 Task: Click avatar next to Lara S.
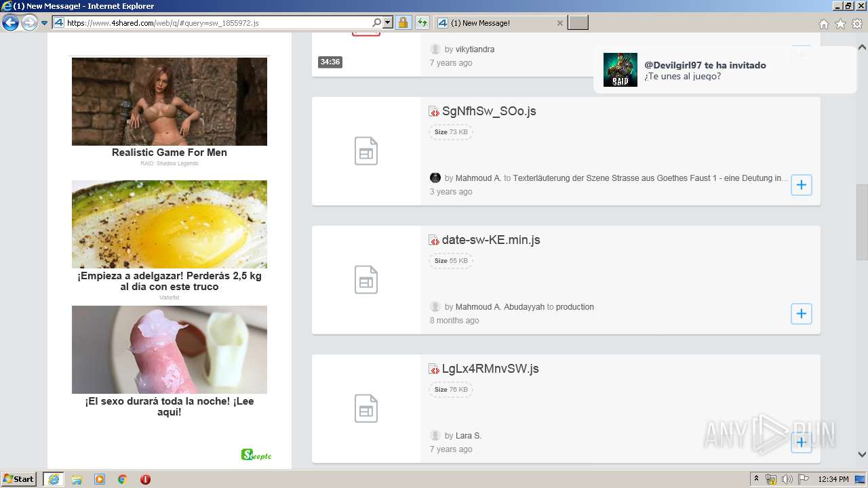tap(435, 436)
